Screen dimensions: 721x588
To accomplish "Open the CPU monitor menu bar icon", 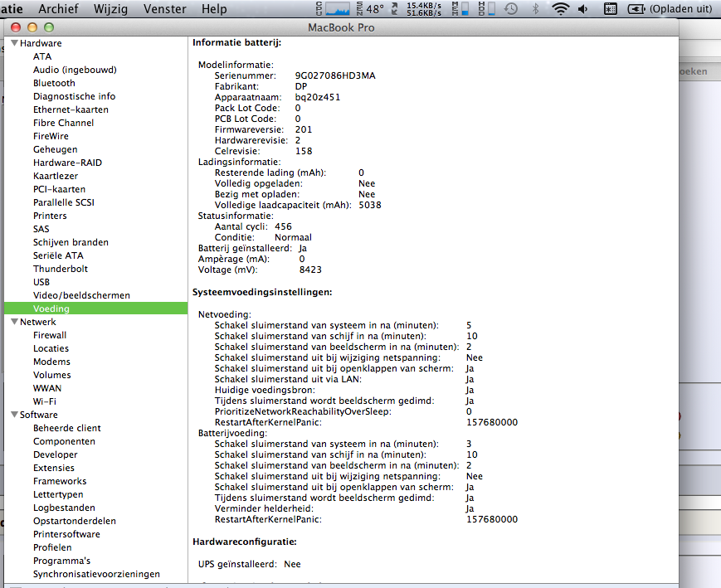I will (333, 9).
